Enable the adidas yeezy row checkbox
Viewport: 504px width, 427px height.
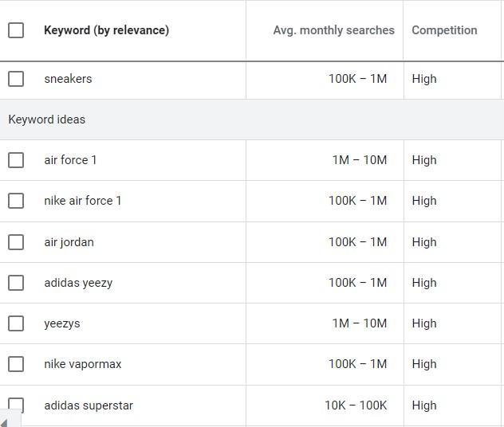(16, 283)
